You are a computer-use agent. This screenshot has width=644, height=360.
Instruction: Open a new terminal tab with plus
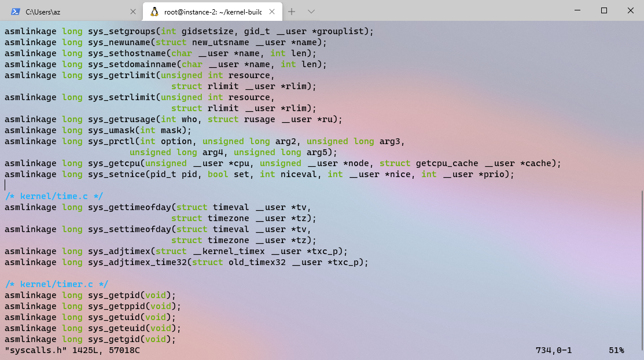(x=292, y=12)
